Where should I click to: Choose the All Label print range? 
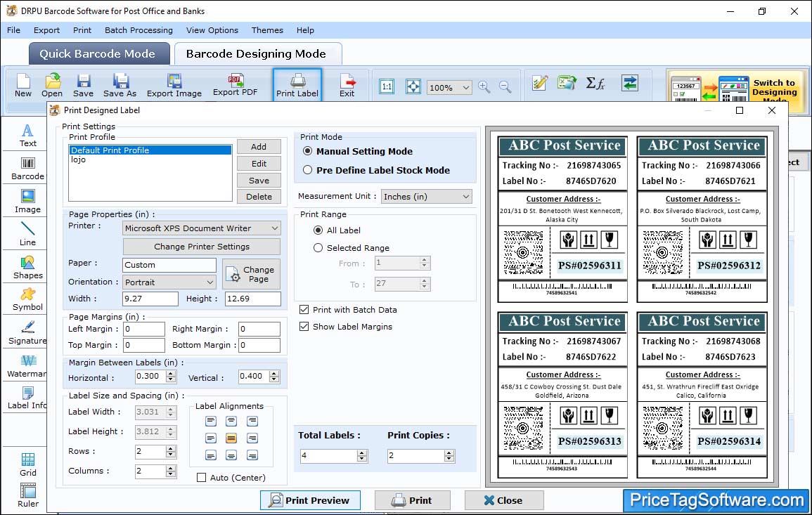tap(318, 230)
